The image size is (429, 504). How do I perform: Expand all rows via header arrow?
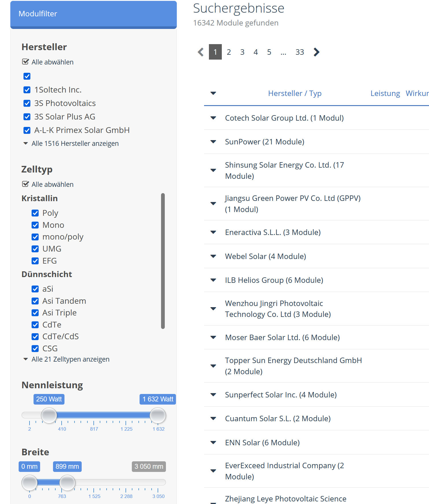(213, 93)
